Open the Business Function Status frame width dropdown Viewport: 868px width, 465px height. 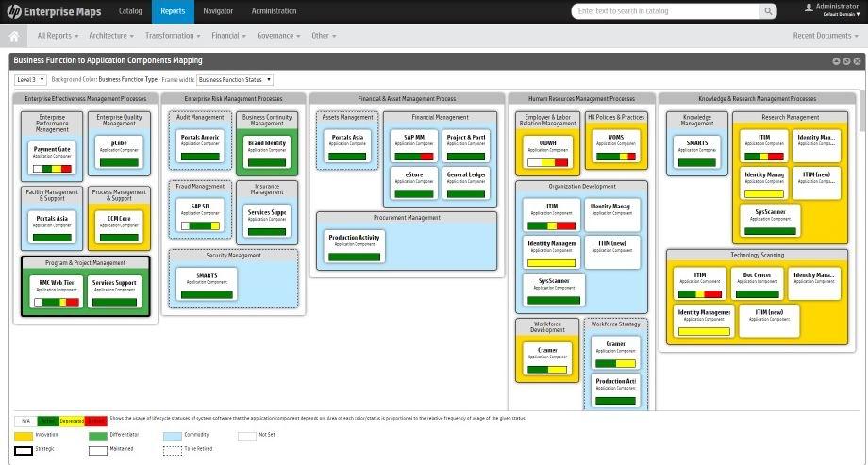pyautogui.click(x=235, y=80)
